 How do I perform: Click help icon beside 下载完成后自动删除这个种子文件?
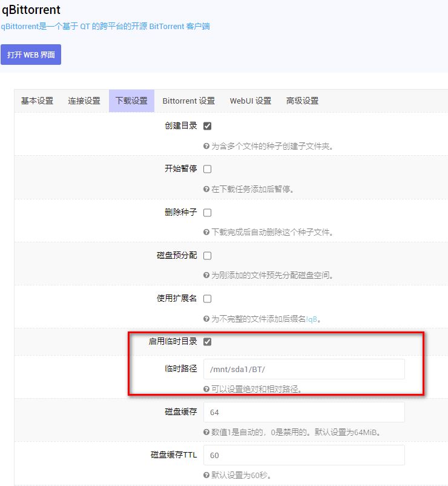click(x=206, y=232)
